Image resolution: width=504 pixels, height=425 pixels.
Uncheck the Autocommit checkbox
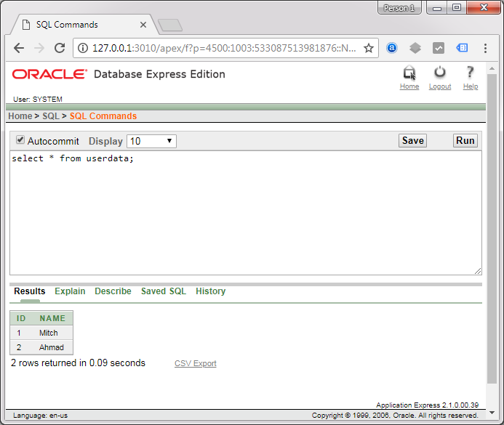[20, 140]
